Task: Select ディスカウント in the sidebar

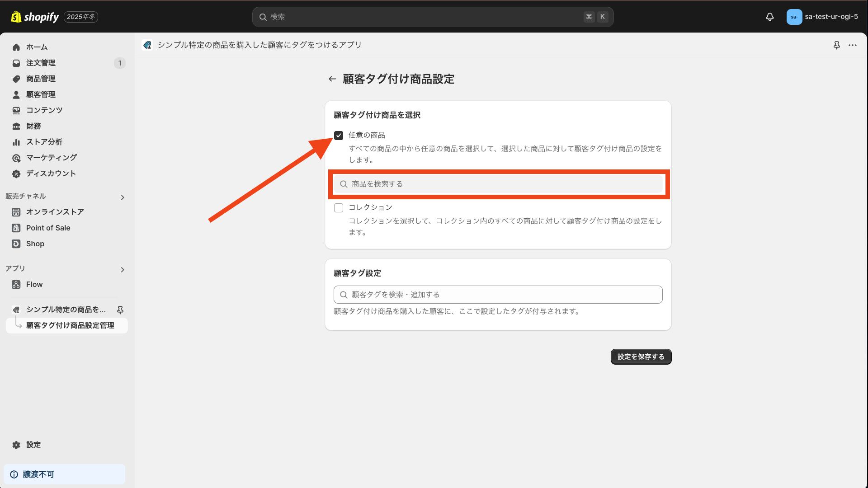Action: click(51, 174)
